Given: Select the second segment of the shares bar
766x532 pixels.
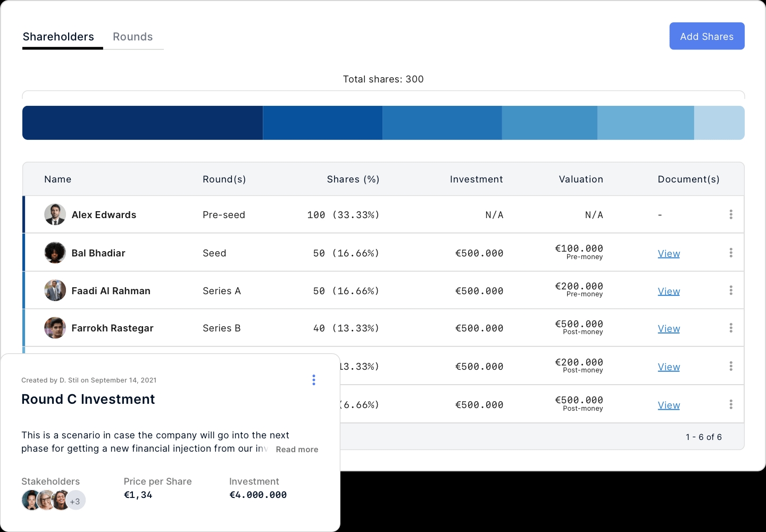Looking at the screenshot, I should point(323,123).
